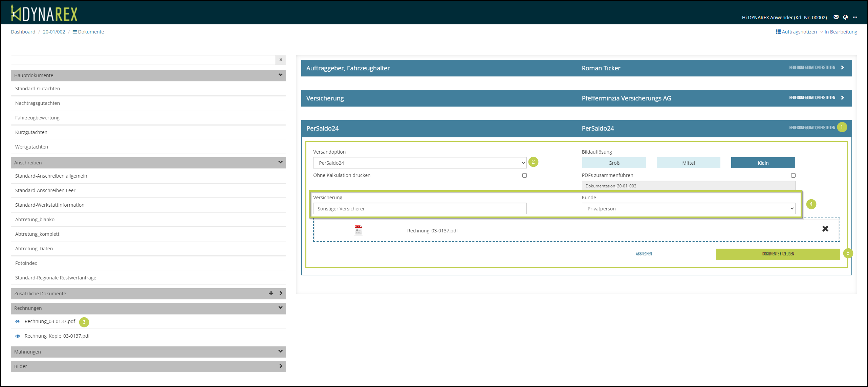
Task: Preview Rechnung_03-0137.pdf via eye icon
Action: (x=18, y=321)
